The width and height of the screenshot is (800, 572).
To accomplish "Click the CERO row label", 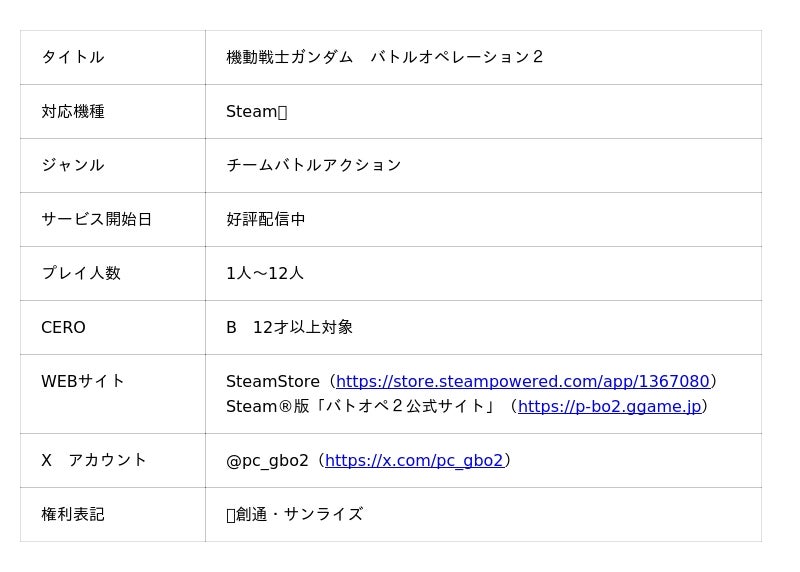I will 63,328.
